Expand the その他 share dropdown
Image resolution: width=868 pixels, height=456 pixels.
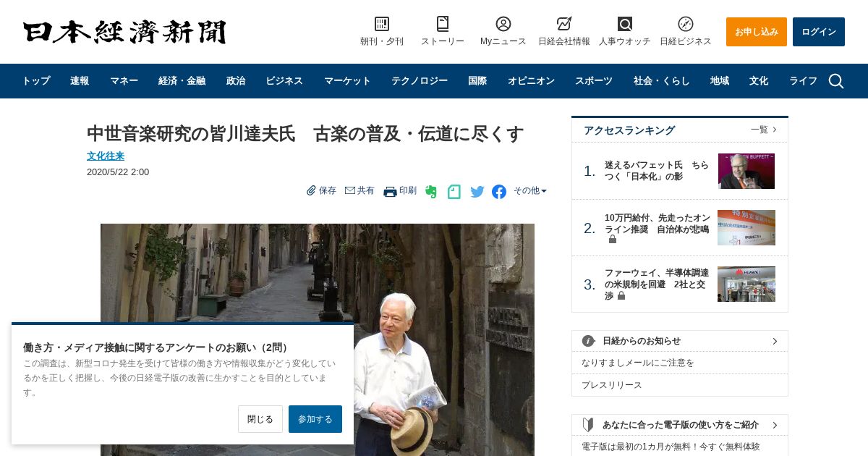click(x=530, y=191)
